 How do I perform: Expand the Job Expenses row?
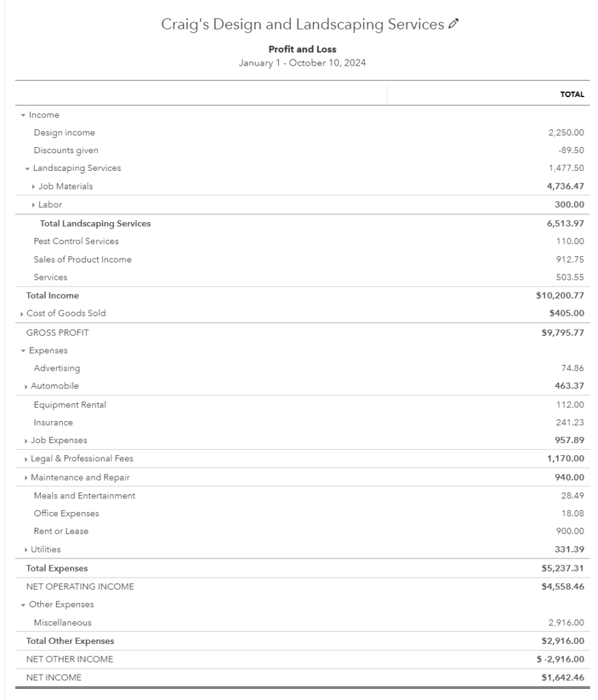pos(26,442)
